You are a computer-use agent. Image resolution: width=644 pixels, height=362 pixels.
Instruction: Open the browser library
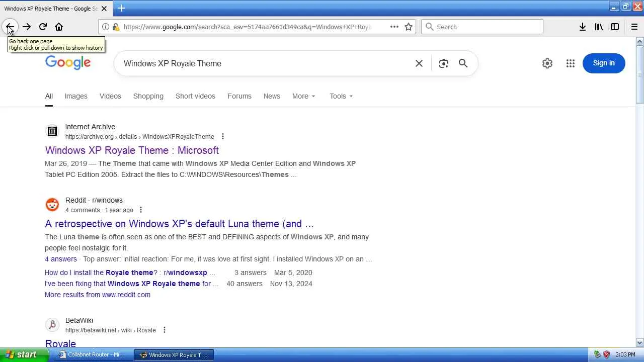click(x=599, y=27)
